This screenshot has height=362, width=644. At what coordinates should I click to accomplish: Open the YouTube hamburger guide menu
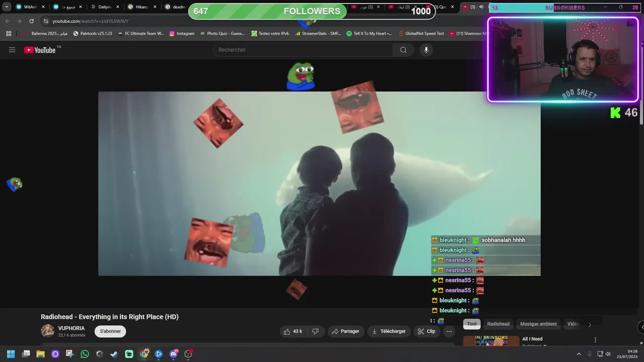[12, 50]
